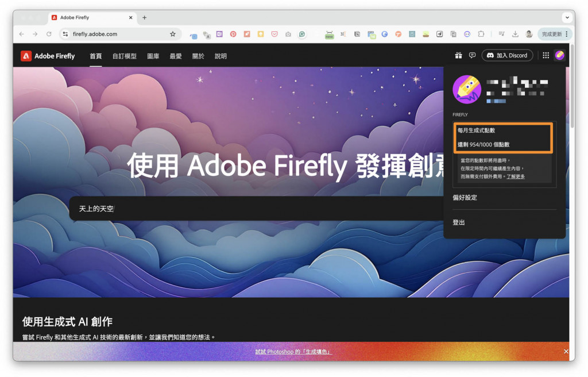588x377 pixels.
Task: Click the prompt field containing 天上的天空
Action: click(x=257, y=209)
